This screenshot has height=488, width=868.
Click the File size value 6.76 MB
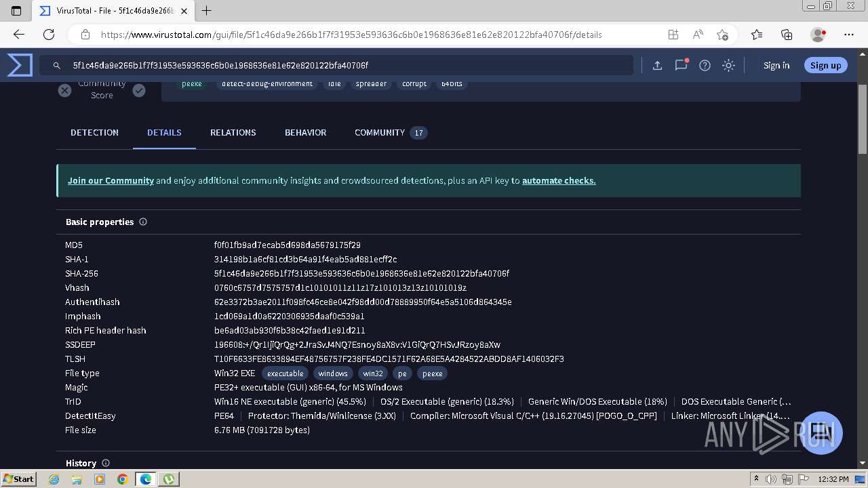click(x=262, y=430)
